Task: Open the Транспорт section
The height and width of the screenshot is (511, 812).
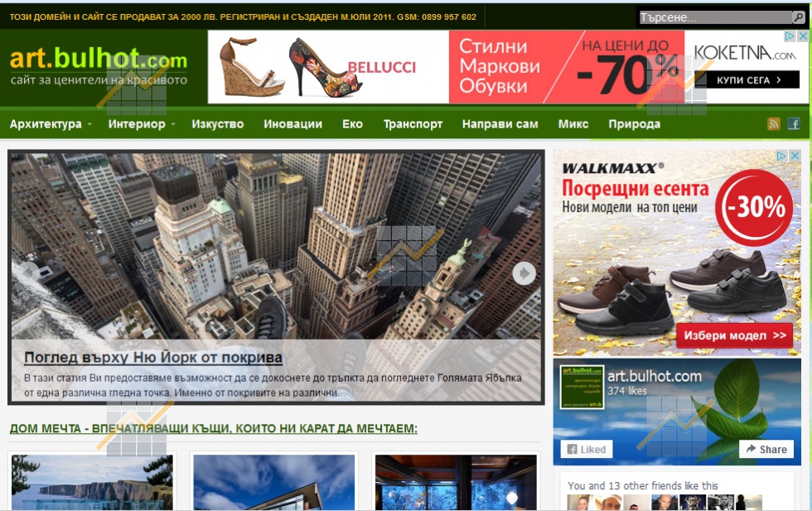Action: [413, 123]
